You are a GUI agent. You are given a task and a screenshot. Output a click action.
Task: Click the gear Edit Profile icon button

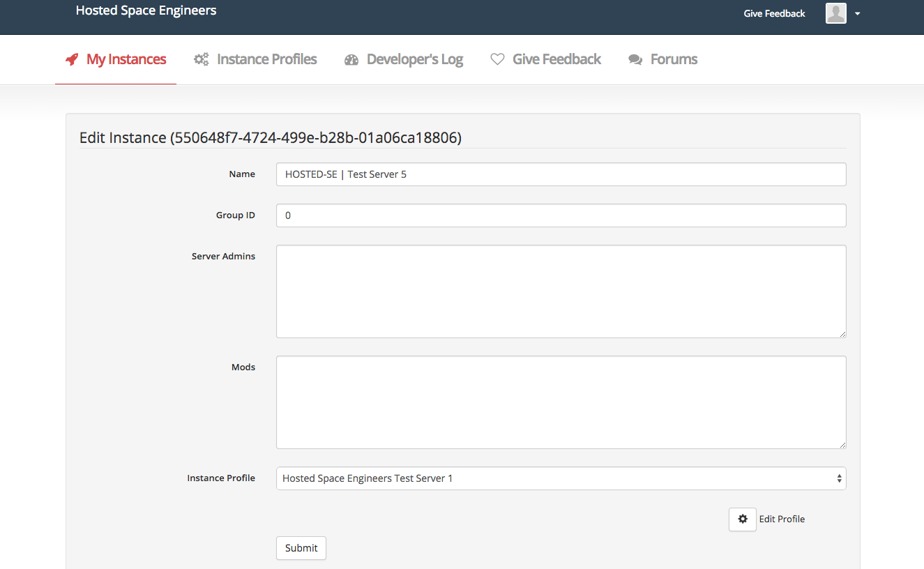coord(743,519)
